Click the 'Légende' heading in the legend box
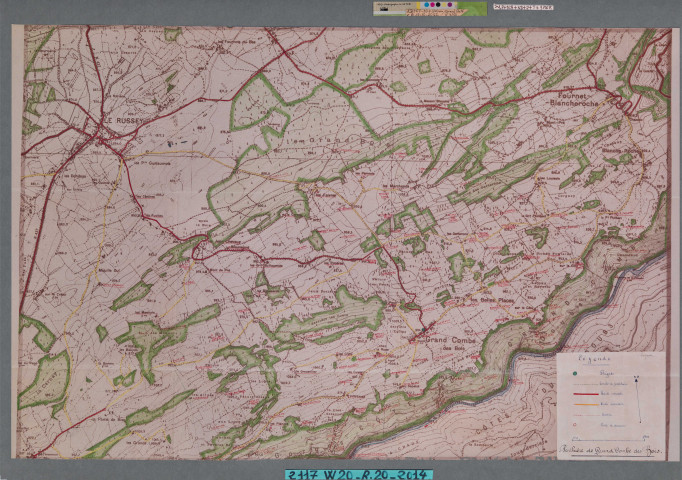 594,359
